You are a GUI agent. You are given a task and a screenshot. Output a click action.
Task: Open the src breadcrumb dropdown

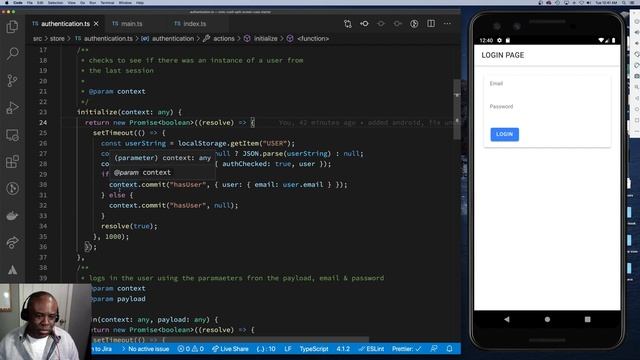(37, 39)
